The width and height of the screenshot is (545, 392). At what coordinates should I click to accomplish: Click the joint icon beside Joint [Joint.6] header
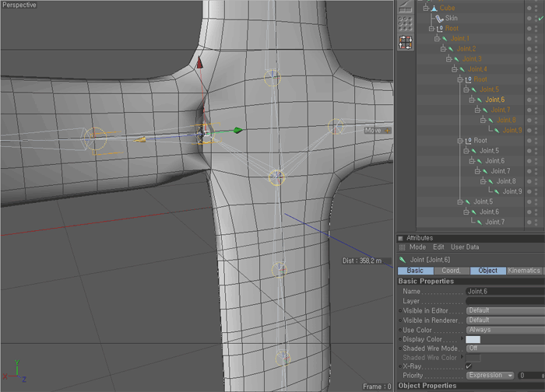click(x=403, y=260)
